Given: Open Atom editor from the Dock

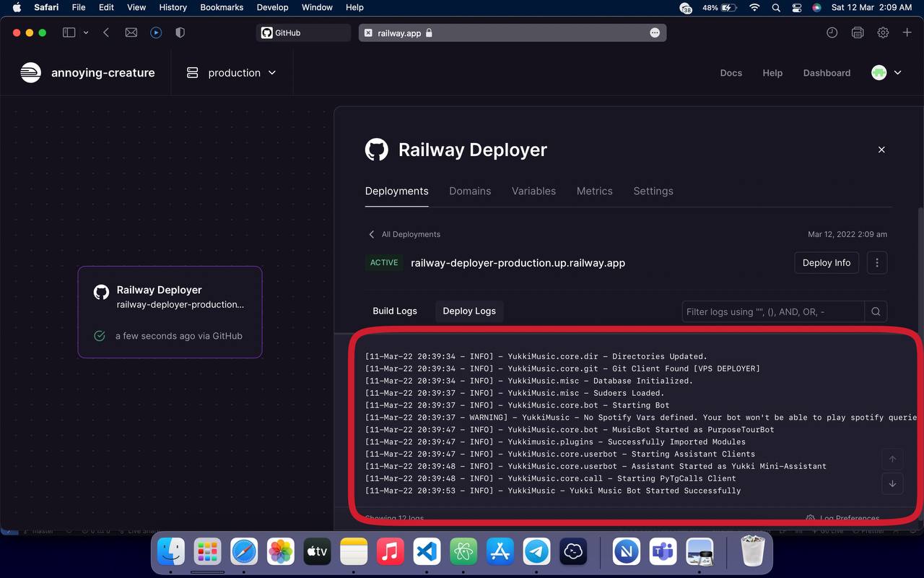Looking at the screenshot, I should pyautogui.click(x=463, y=552).
